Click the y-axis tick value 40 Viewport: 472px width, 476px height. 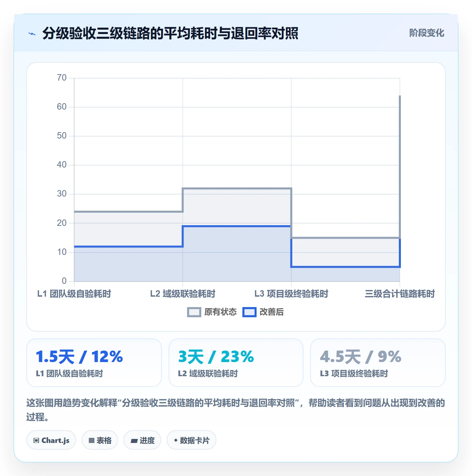click(62, 165)
